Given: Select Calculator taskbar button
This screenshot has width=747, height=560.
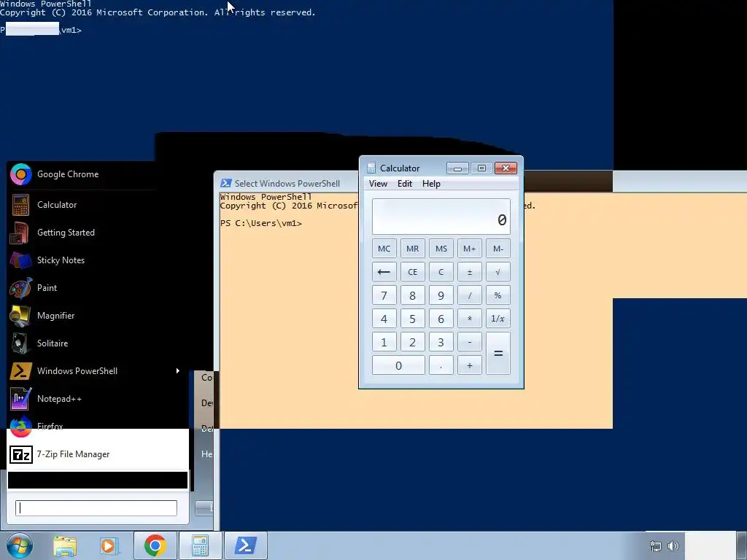Looking at the screenshot, I should (200, 545).
